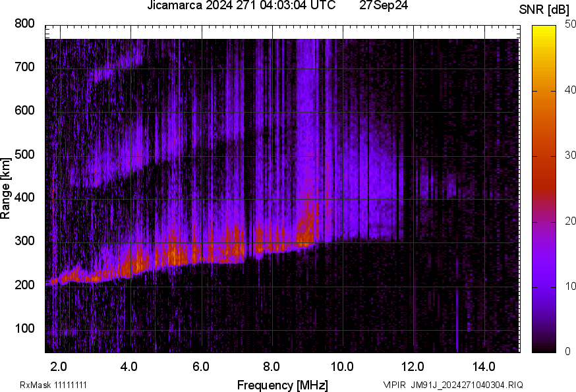
Task: Select the RxMask 11111111 text
Action: pos(53,385)
